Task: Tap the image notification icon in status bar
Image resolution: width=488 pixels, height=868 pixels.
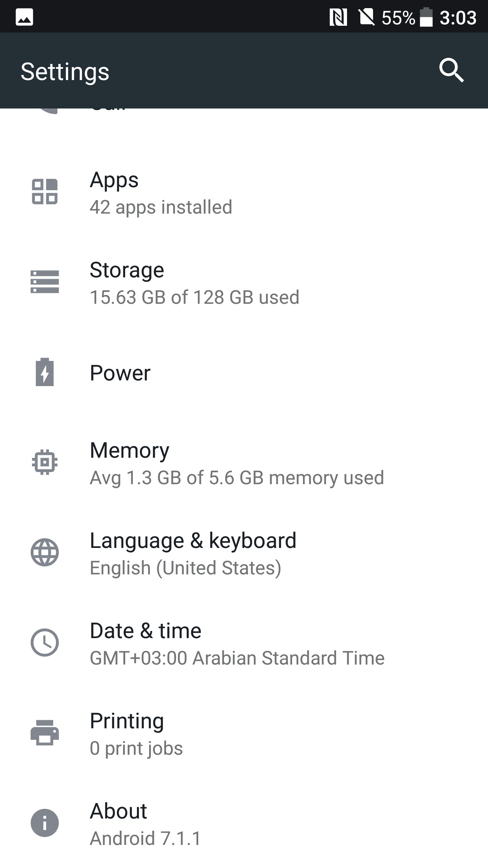Action: click(24, 17)
